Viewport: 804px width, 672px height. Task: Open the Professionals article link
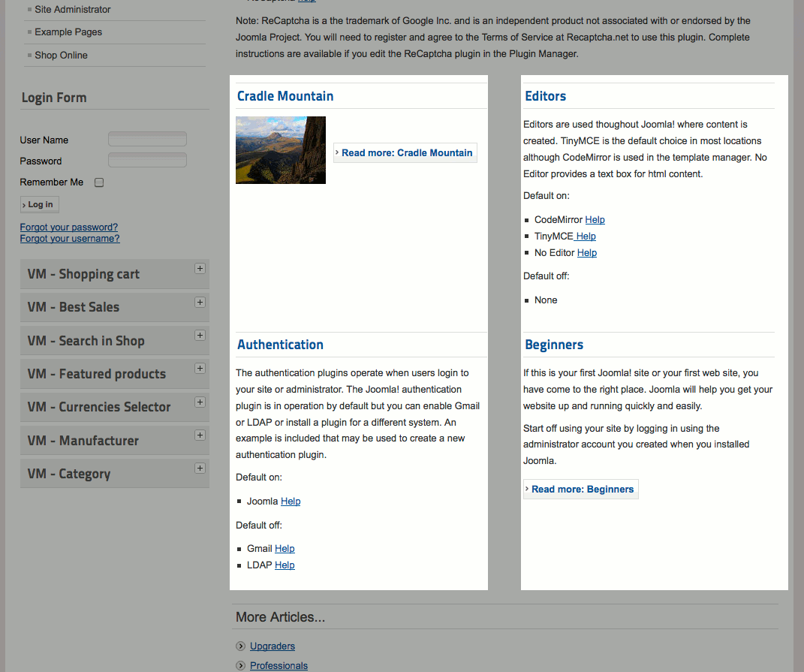[x=279, y=666]
